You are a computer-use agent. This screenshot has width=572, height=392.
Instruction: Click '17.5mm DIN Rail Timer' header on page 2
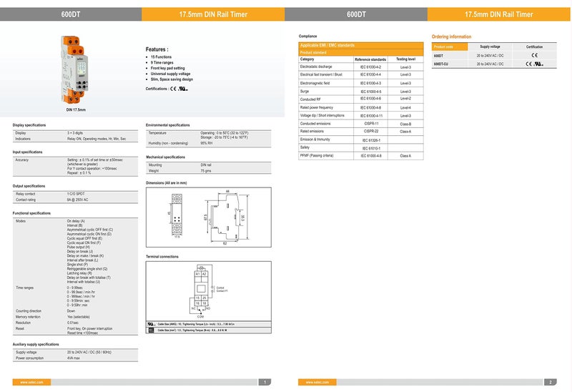click(x=498, y=14)
